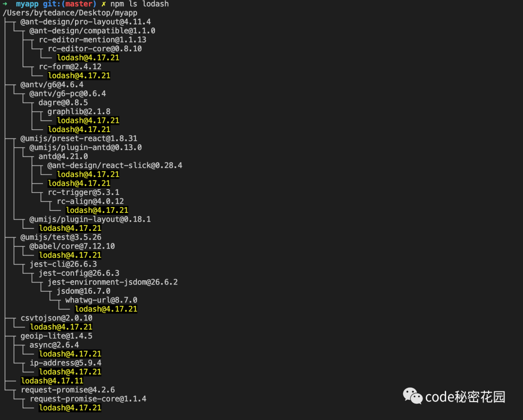Click the antd@4.21.0 entry

tap(63, 156)
